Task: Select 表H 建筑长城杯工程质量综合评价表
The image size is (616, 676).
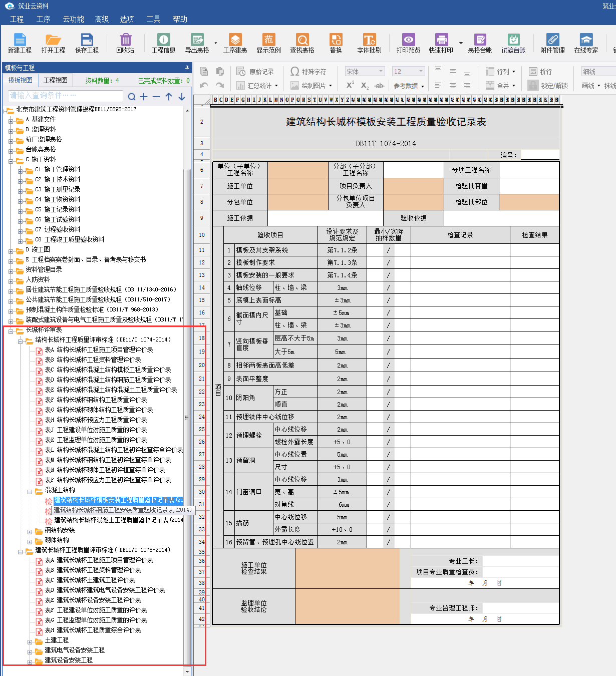Action: (93, 630)
